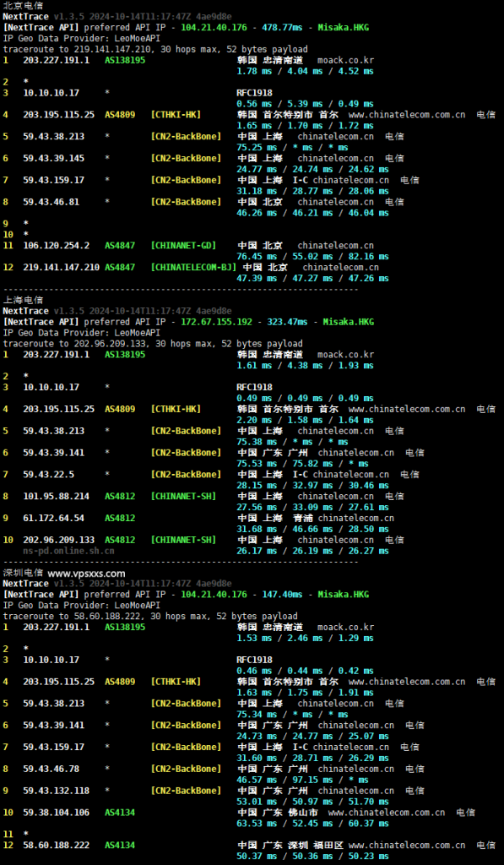Select latency "75.53 ms / 75.82 ms / * ms"
The height and width of the screenshot is (865, 504).
pyautogui.click(x=302, y=464)
